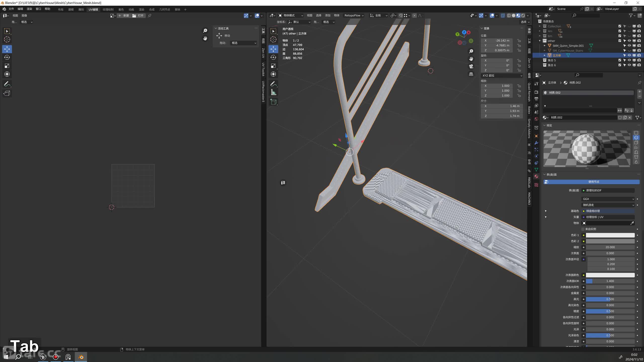Screen dimensions: 644x362
Task: Open the 全局 transform orientation dropdown
Action: point(379,16)
